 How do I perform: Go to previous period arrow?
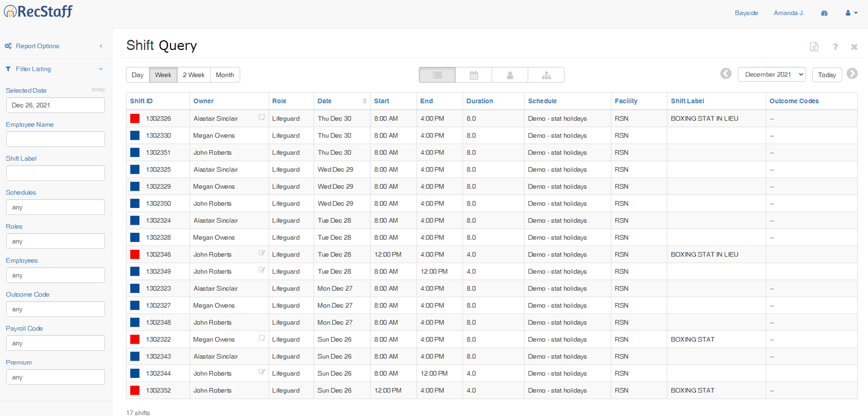click(726, 74)
